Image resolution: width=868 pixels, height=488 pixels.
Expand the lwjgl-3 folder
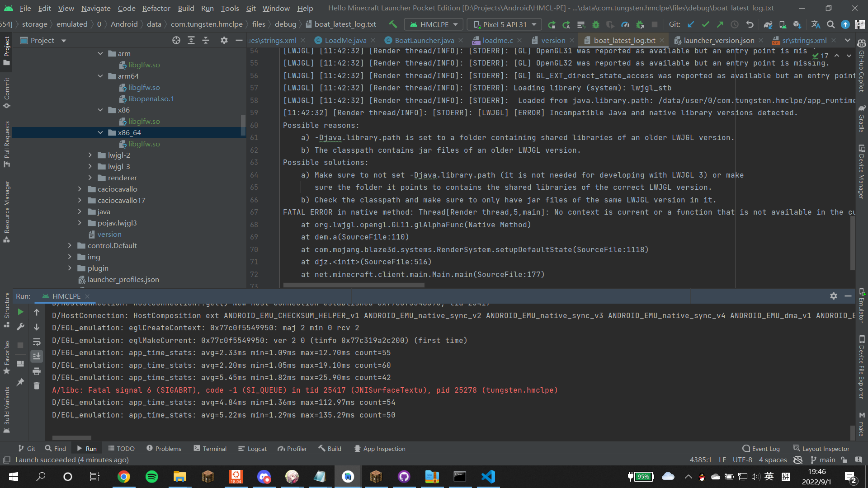click(90, 166)
